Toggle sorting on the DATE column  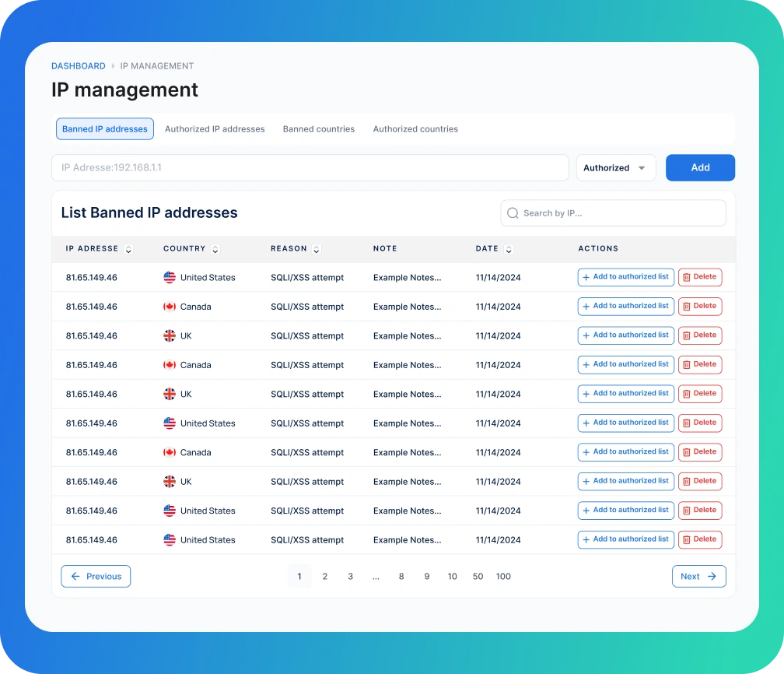[x=509, y=249]
